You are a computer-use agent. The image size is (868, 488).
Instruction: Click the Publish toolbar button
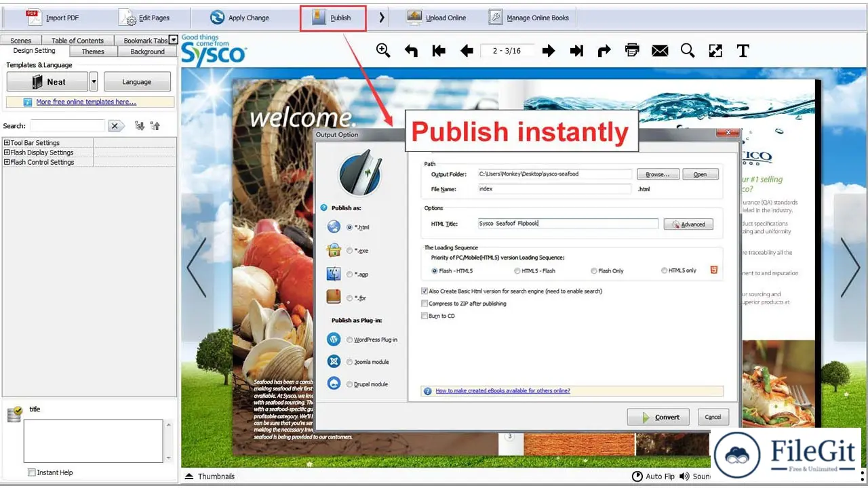(x=333, y=18)
